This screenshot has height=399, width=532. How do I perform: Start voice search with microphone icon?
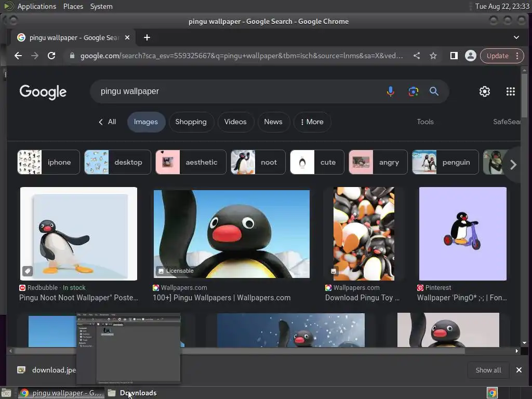point(391,91)
